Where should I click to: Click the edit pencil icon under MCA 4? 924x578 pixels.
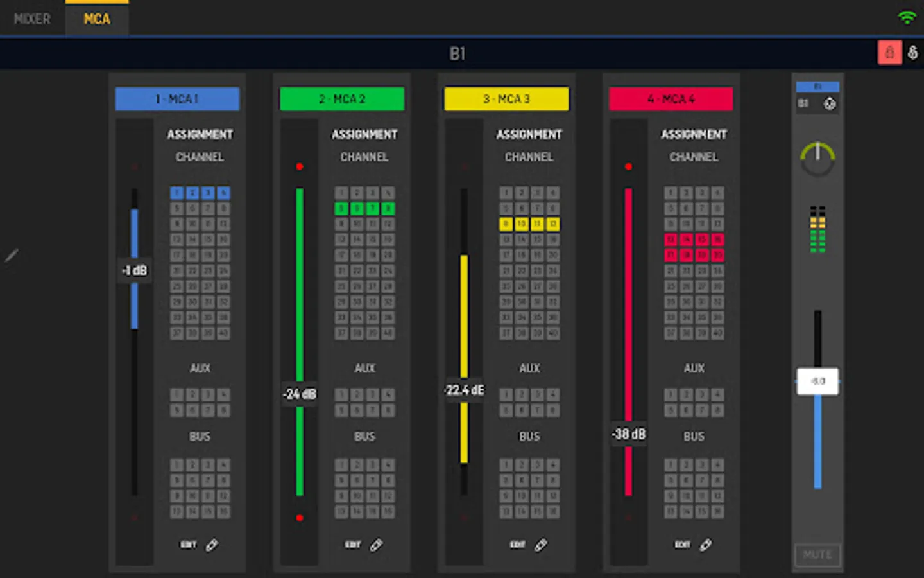706,545
